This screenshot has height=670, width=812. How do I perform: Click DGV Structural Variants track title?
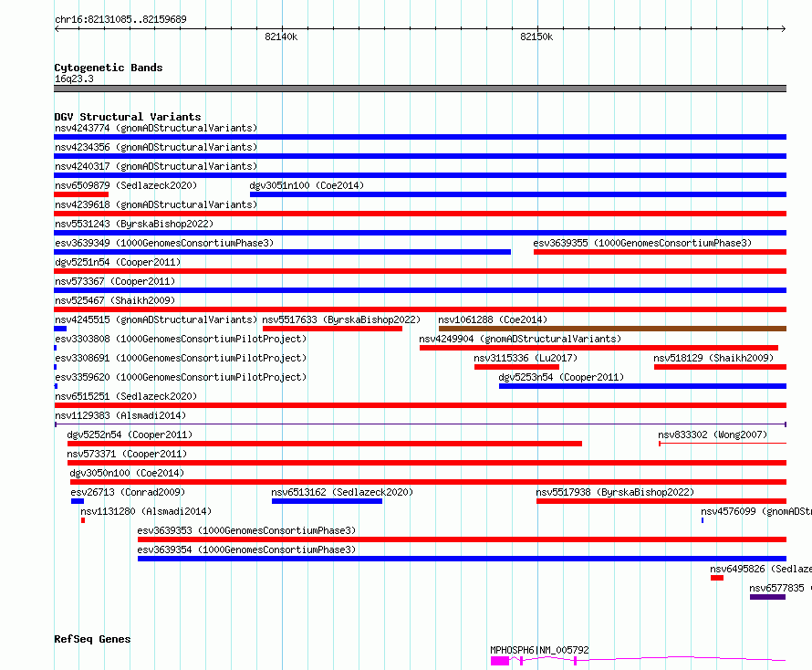point(128,117)
